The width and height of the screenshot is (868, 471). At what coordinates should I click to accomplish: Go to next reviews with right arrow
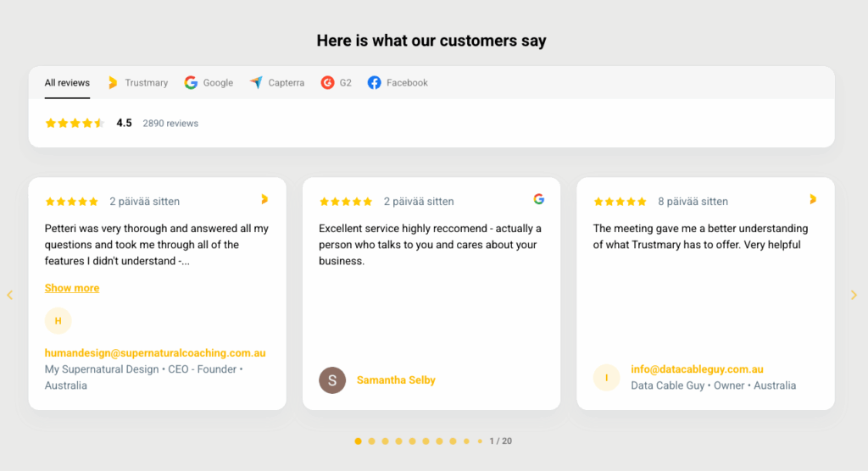pyautogui.click(x=854, y=295)
